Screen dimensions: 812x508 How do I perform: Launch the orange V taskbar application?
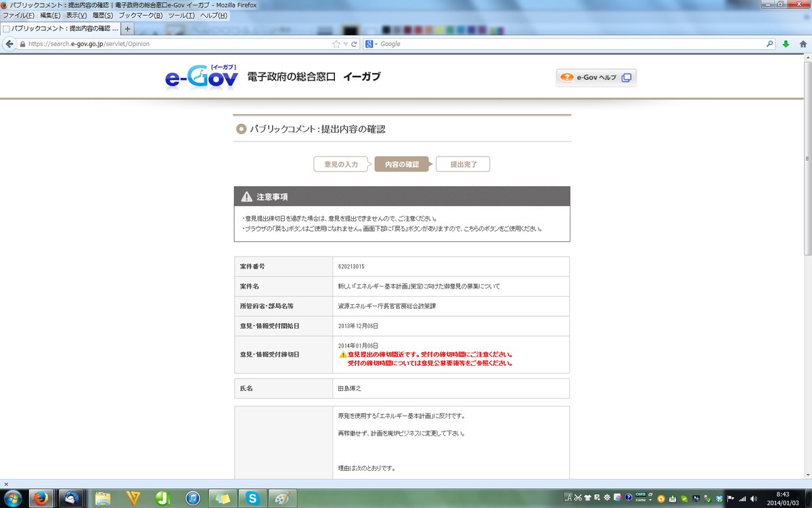133,498
